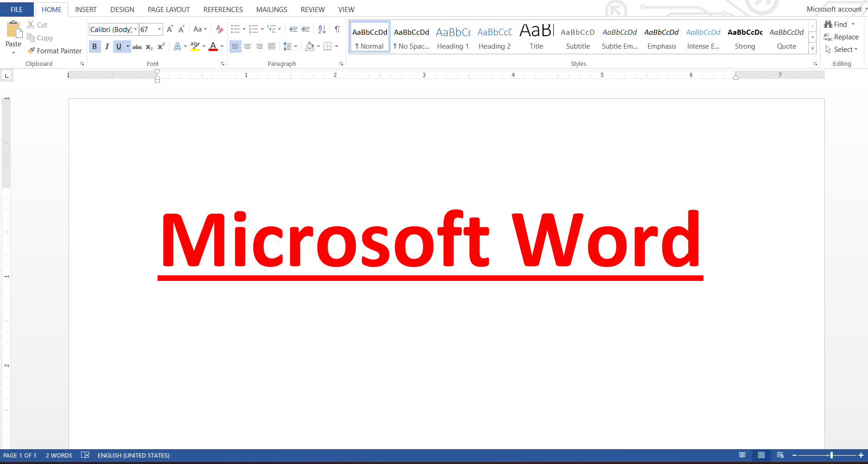The height and width of the screenshot is (464, 868).
Task: Open the Paragraph dialog launcher
Action: point(341,64)
